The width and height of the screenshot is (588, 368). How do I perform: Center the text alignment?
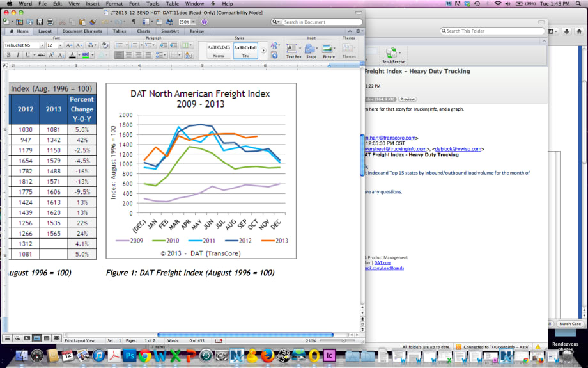tap(128, 55)
